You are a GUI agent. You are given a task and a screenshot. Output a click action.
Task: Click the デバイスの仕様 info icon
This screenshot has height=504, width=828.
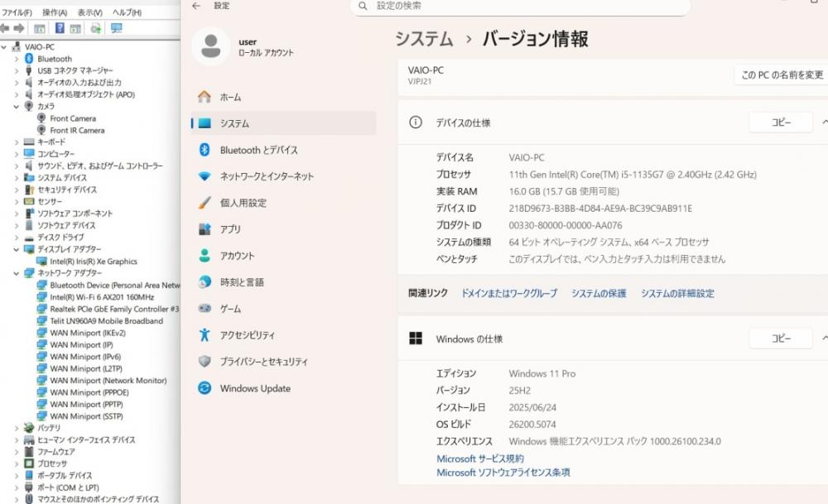tap(416, 122)
